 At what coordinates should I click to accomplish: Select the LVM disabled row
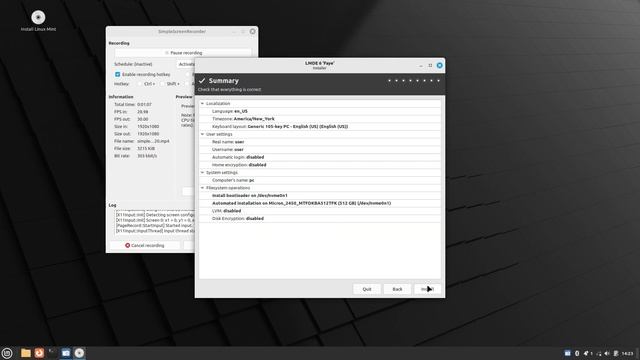(x=320, y=211)
